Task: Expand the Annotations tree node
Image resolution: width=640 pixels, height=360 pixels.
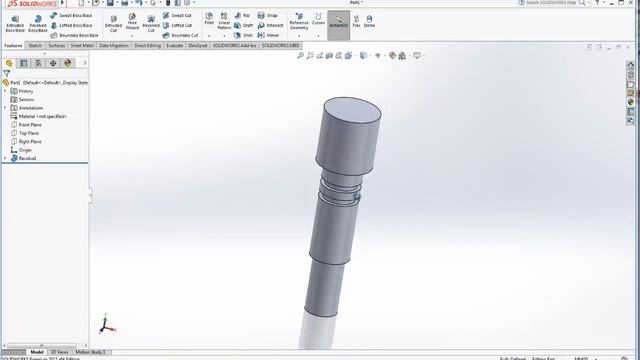Action: [x=5, y=108]
